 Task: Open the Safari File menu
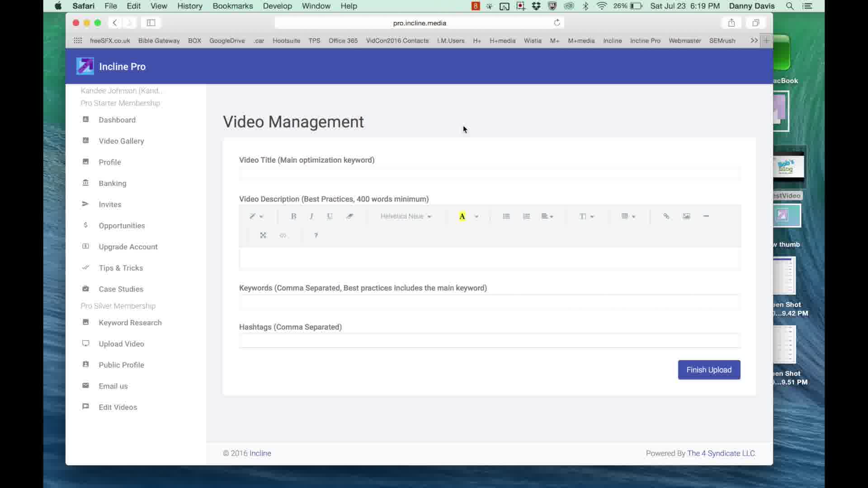point(111,6)
